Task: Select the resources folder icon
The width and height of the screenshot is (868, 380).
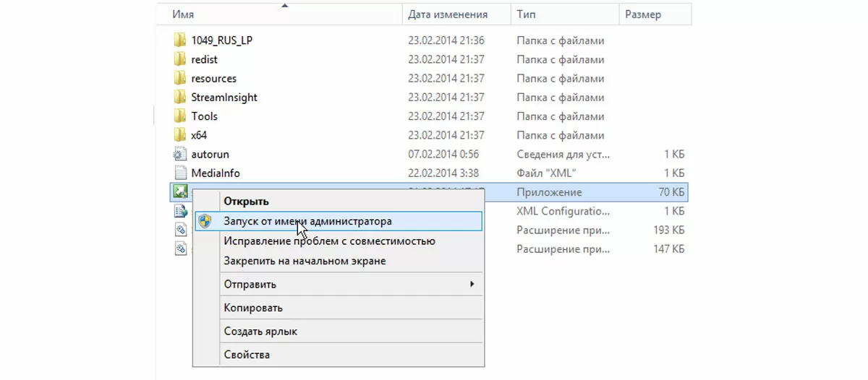Action: [180, 78]
